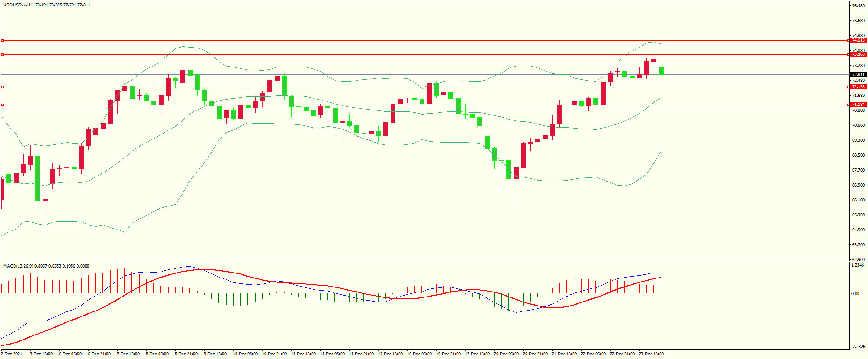This screenshot has height=359, width=868.
Task: Click the 3 Dec 13:00 time label
Action: tap(41, 354)
